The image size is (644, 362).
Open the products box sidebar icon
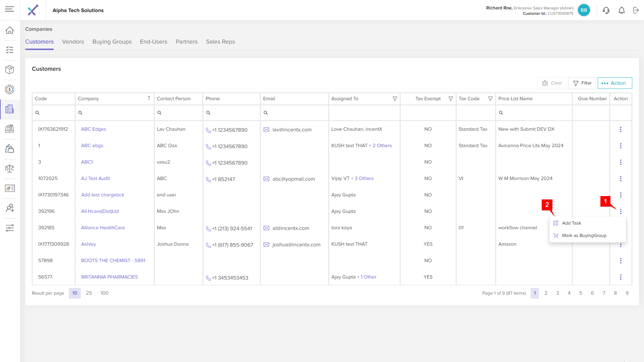(10, 70)
